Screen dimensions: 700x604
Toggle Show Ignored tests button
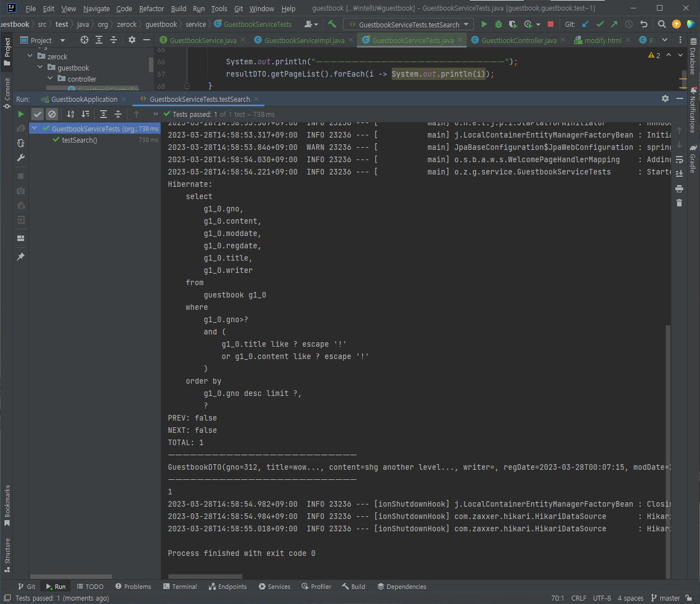pos(52,114)
